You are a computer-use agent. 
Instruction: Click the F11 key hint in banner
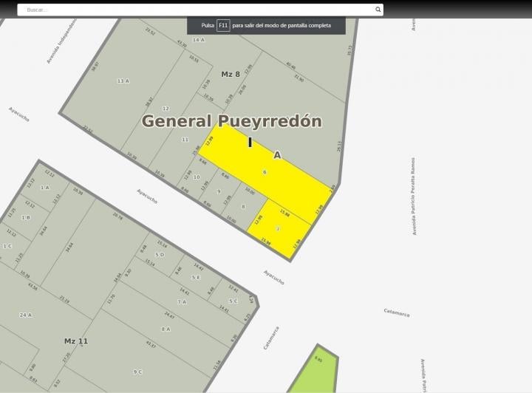[223, 25]
